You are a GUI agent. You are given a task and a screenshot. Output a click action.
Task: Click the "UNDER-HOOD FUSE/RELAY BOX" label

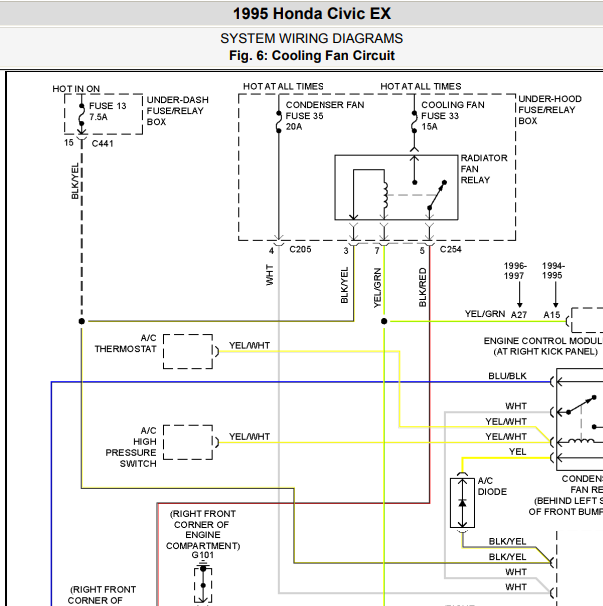point(550,110)
